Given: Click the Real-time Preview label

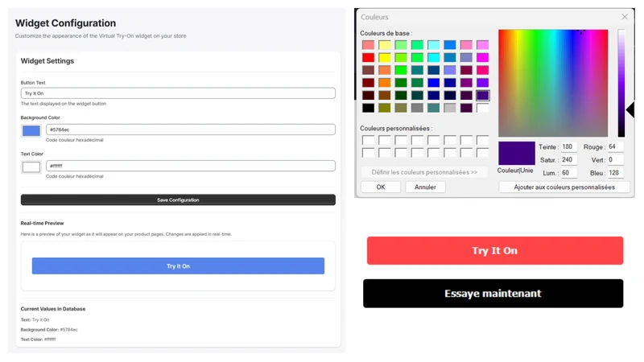Looking at the screenshot, I should [x=43, y=224].
